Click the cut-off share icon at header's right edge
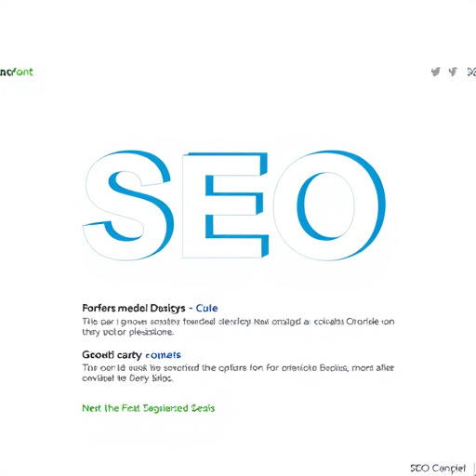Image resolution: width=476 pixels, height=476 pixels. (x=471, y=72)
